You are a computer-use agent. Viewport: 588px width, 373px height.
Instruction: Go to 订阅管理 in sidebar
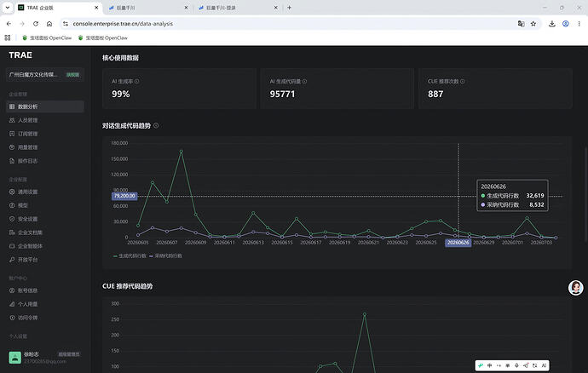tap(45, 134)
